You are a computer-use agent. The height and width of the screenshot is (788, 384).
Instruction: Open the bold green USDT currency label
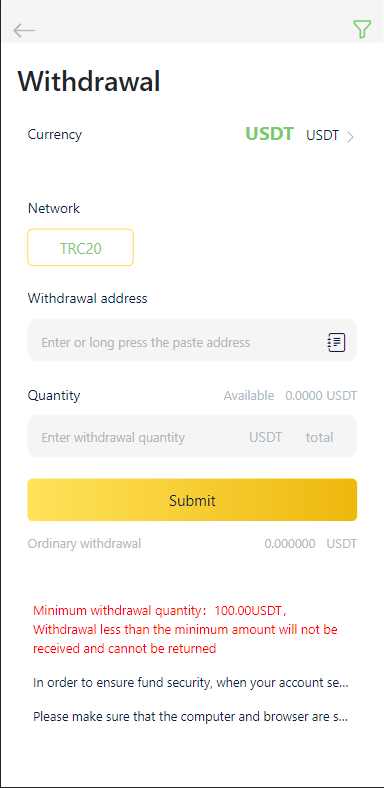269,134
